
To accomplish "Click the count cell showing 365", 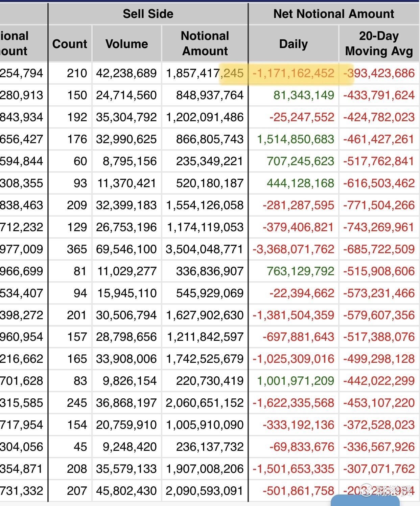I will 77,249.
